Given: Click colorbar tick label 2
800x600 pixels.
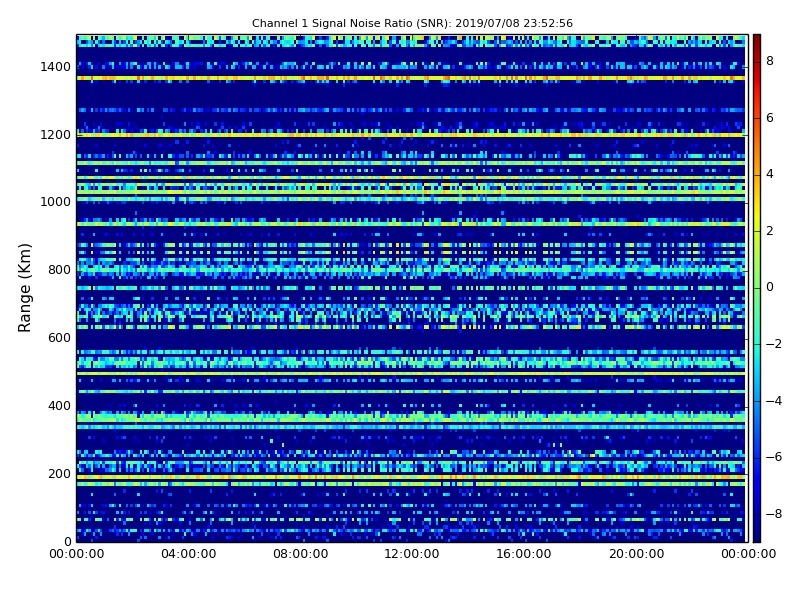Looking at the screenshot, I should click(x=770, y=231).
